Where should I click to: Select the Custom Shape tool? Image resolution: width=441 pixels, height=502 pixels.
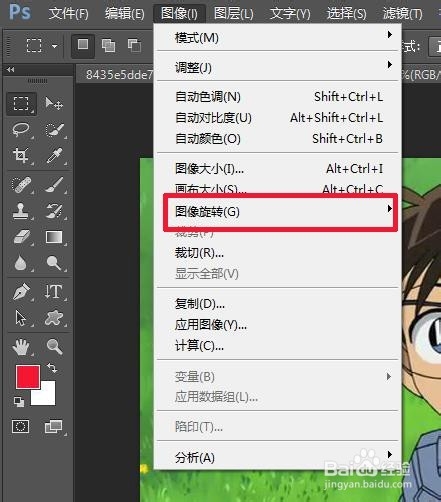pyautogui.click(x=54, y=318)
